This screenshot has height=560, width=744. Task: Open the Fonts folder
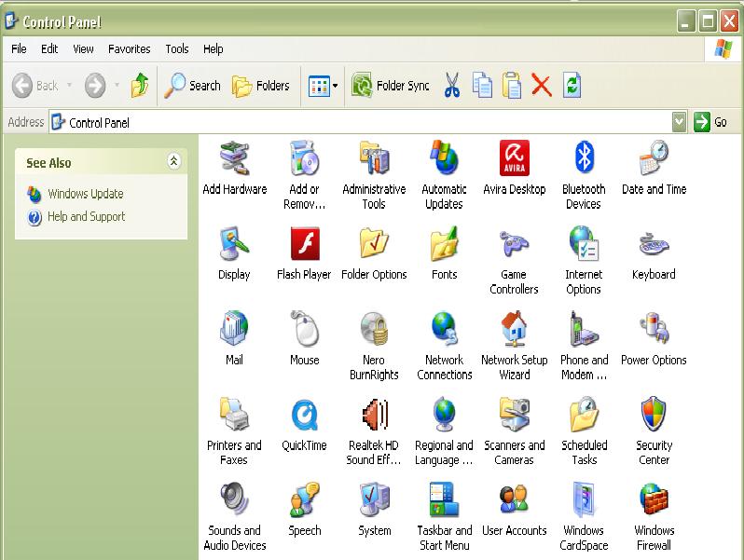point(444,253)
